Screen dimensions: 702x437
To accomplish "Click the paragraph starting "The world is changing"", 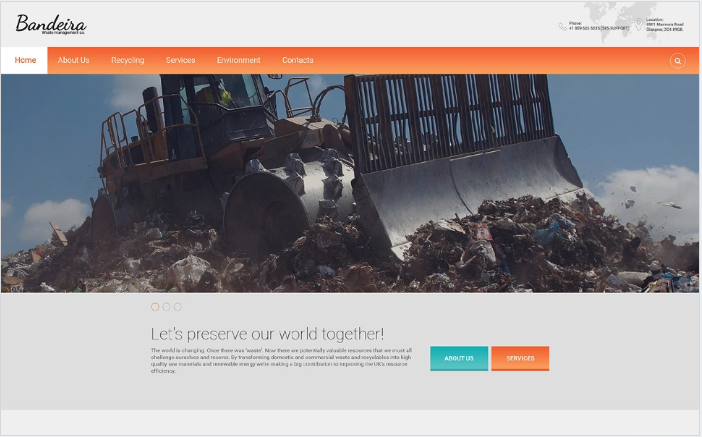I will pos(281,361).
